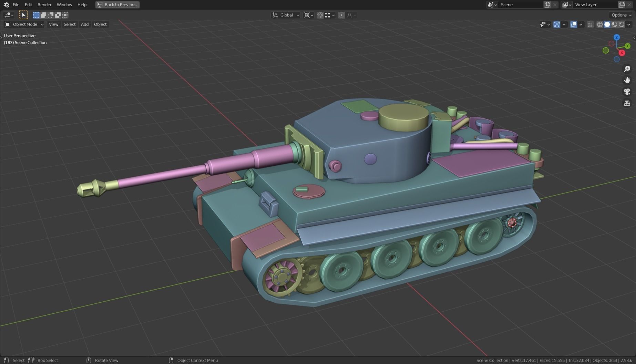Open the Render menu

[44, 5]
